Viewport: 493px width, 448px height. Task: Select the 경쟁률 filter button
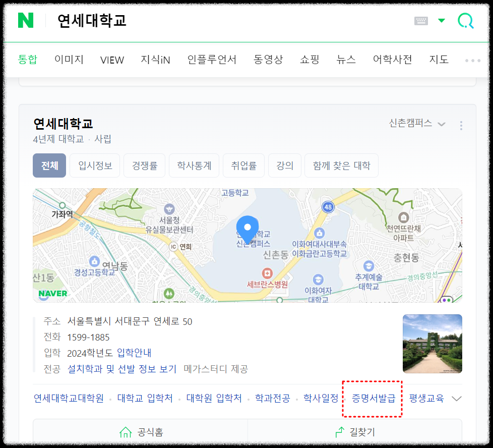point(145,165)
